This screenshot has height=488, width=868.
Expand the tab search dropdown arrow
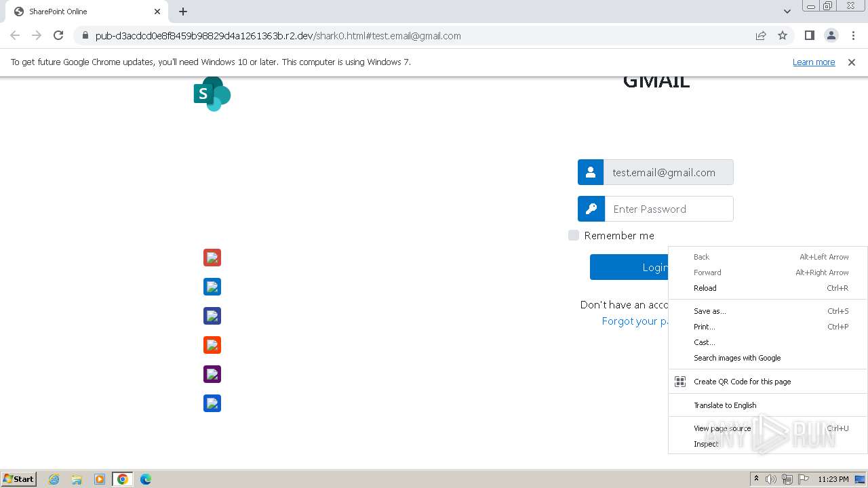coord(787,12)
